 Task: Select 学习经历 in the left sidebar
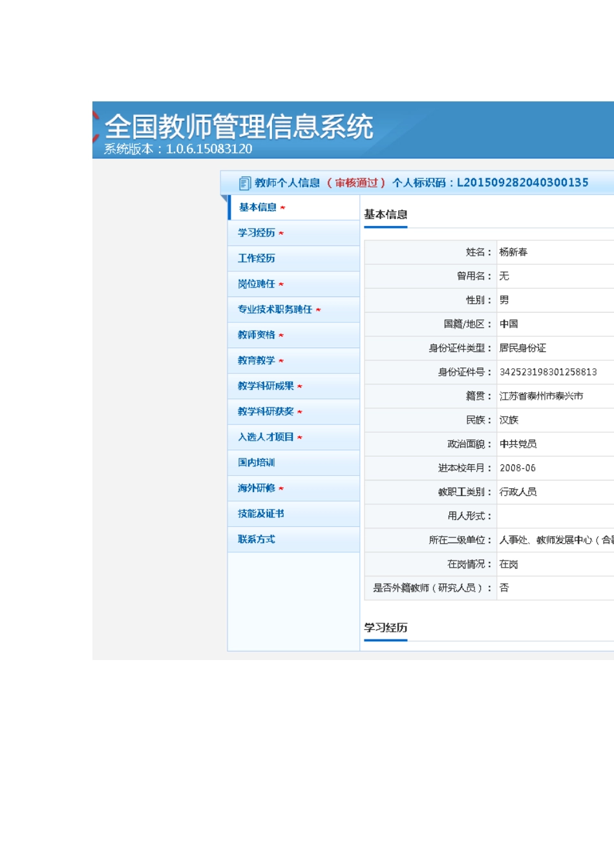point(257,233)
